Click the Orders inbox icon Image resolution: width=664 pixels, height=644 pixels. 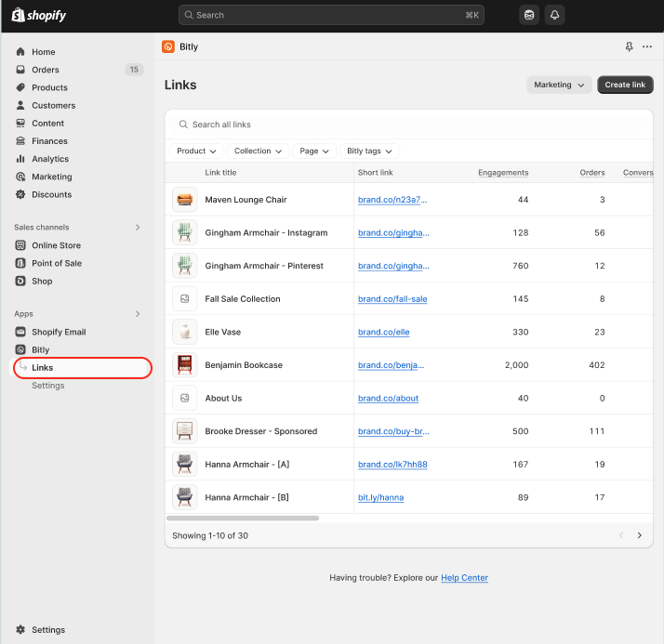(x=20, y=70)
